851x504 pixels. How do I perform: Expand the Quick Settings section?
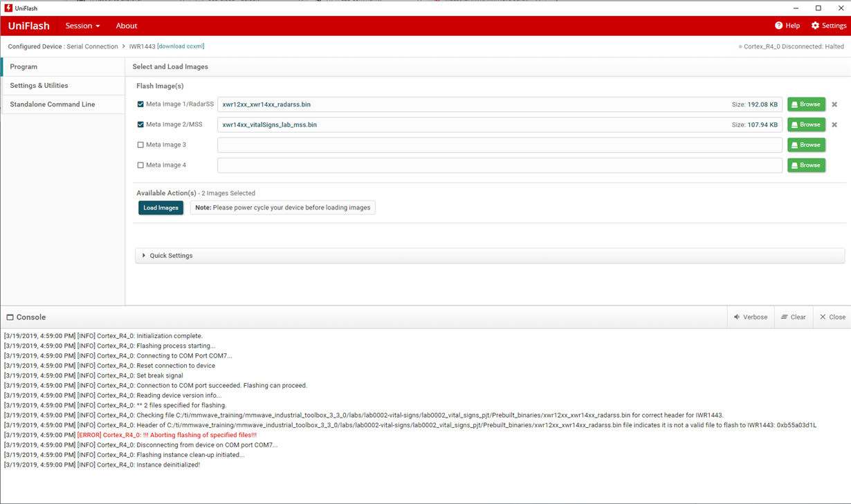[x=490, y=256]
